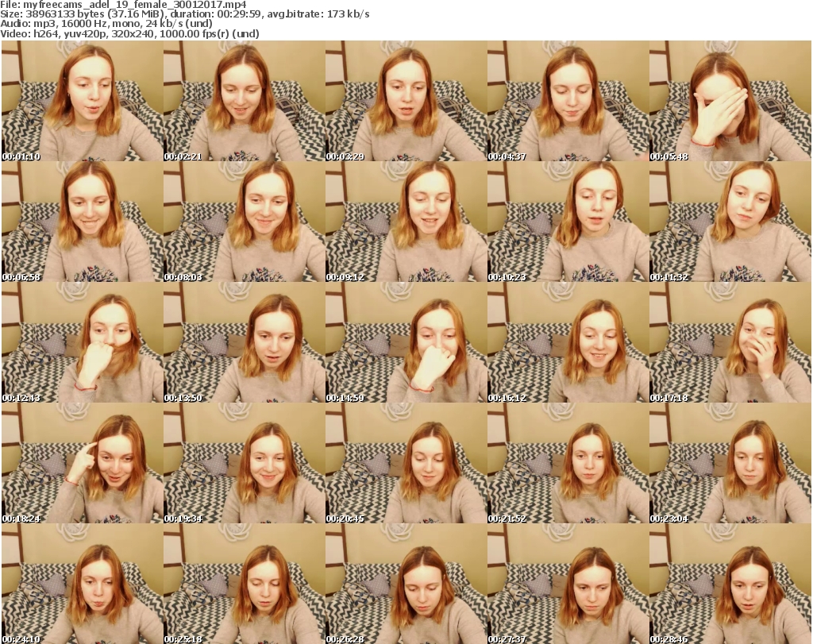The image size is (813, 644).
Task: Click the frame marked 00:17:18
Action: coord(730,343)
